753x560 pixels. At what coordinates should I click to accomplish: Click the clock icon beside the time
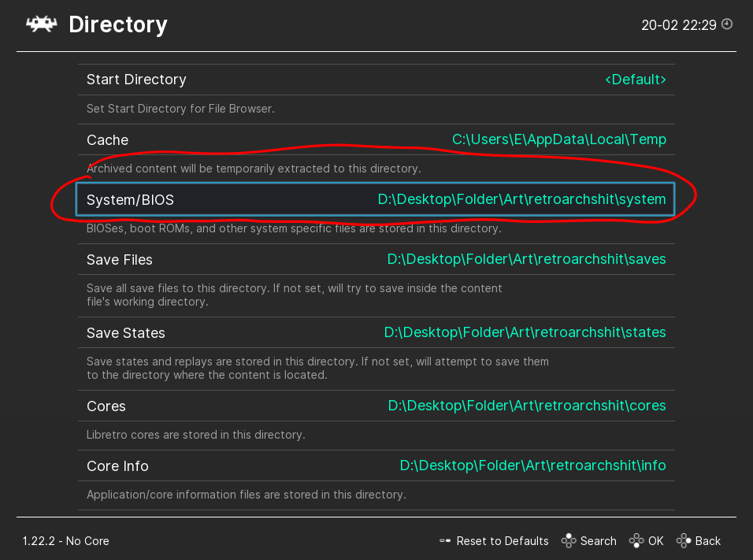coord(727,24)
